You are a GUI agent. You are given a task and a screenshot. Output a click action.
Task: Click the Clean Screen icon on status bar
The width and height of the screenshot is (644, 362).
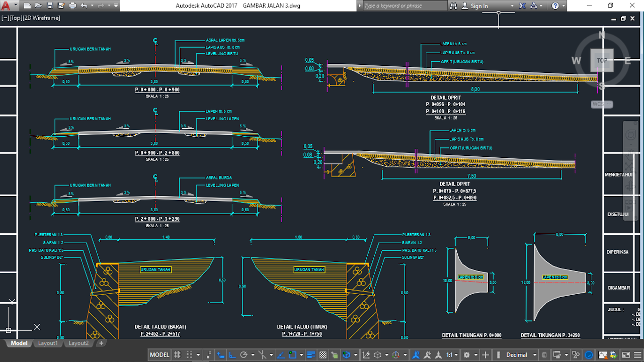pyautogui.click(x=626, y=354)
